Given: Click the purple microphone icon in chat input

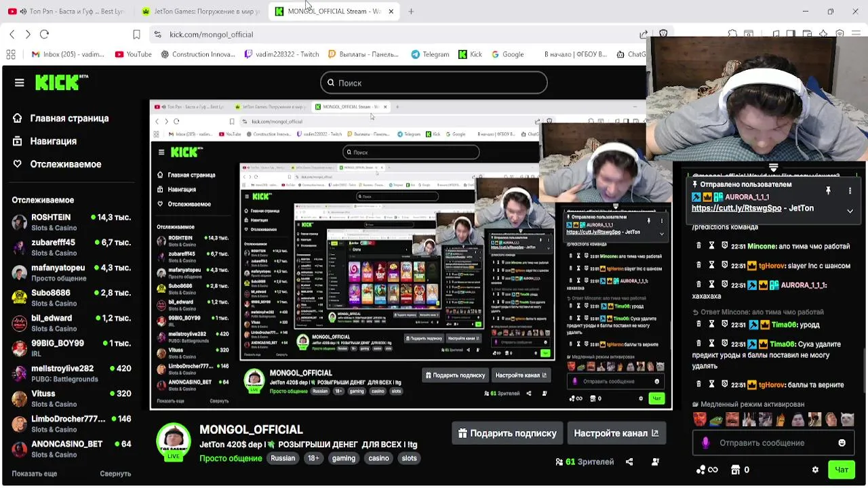Looking at the screenshot, I should click(705, 443).
